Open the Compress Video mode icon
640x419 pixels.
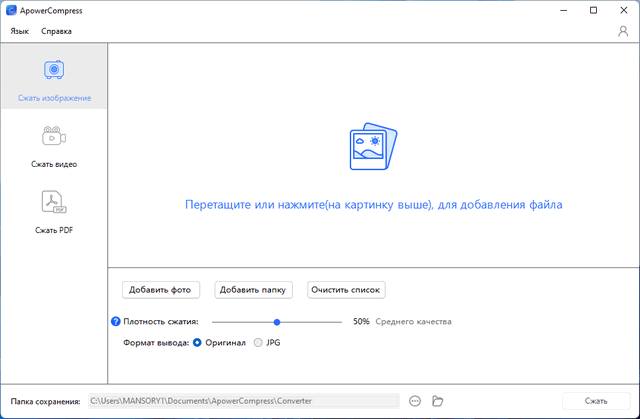click(x=54, y=136)
